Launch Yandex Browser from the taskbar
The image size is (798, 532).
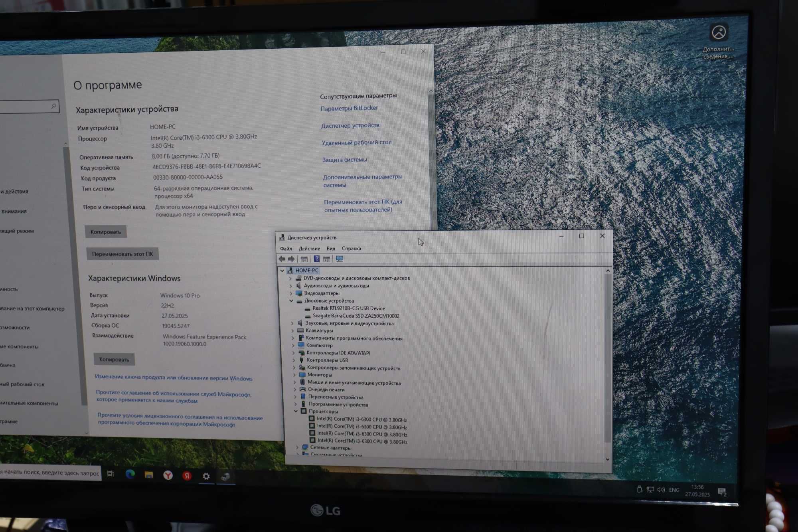[168, 475]
